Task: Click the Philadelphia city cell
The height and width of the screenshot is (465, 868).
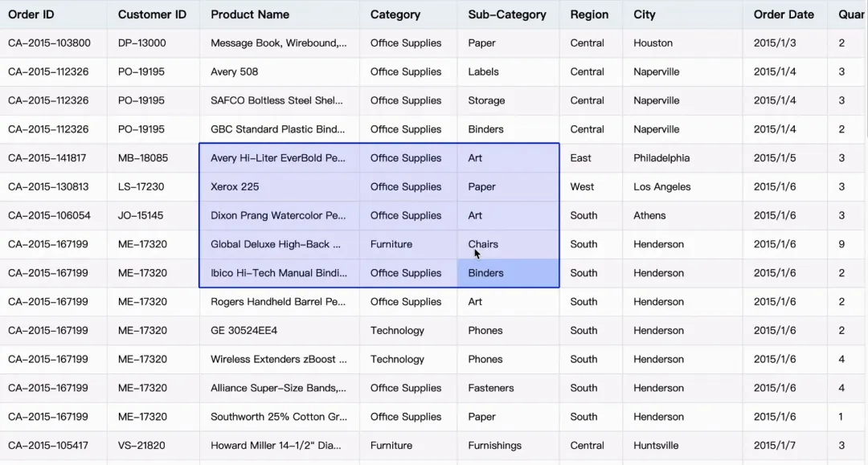Action: pos(661,158)
